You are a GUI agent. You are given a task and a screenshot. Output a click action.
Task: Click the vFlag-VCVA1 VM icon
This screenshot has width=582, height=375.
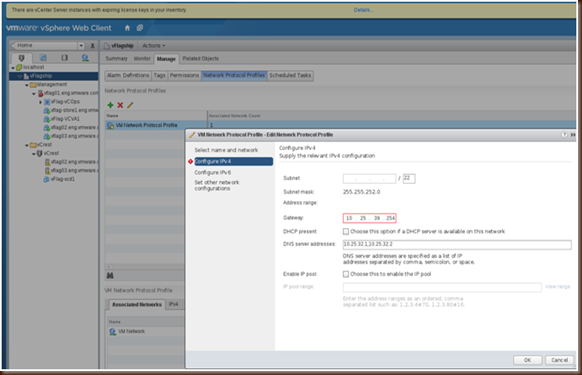pos(47,119)
